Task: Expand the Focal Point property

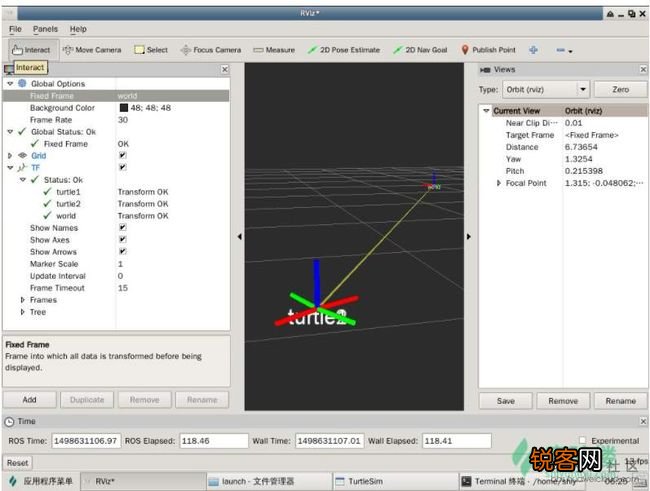Action: click(x=499, y=183)
